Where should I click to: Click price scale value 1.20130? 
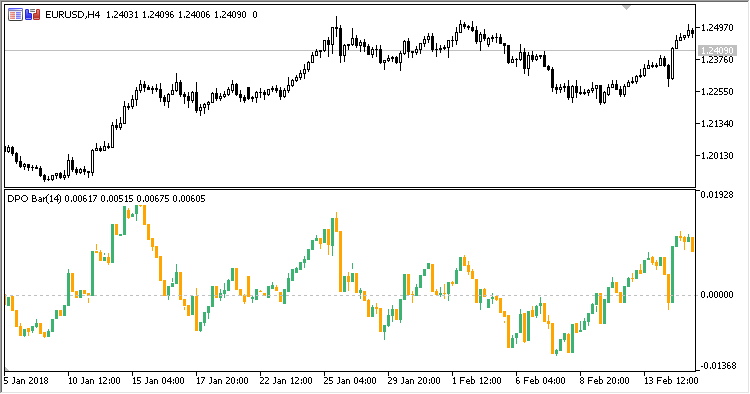[x=717, y=156]
